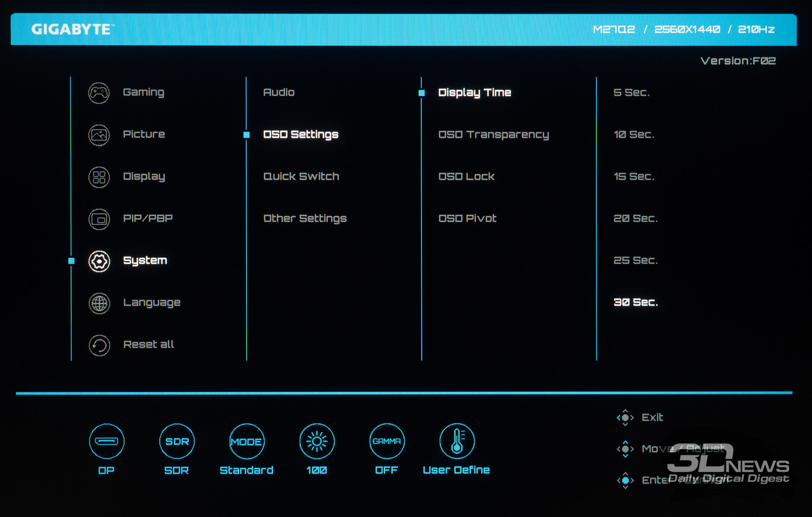Click the GAMMA status icon
This screenshot has height=517, width=812.
coord(387,441)
